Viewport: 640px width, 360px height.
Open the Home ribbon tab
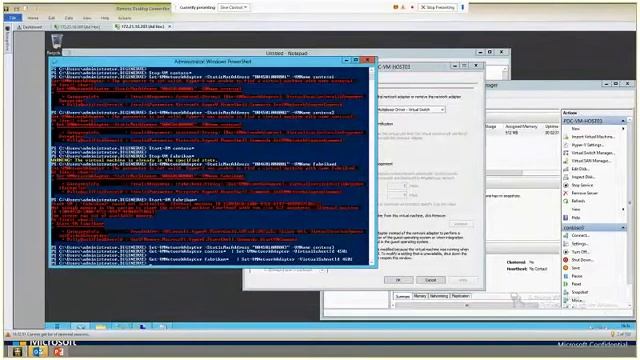(33, 18)
